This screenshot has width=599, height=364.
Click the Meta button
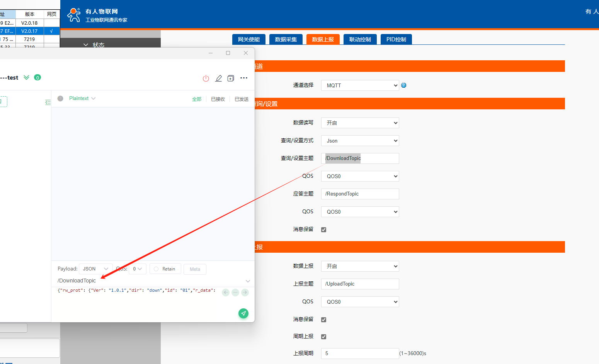coord(195,269)
